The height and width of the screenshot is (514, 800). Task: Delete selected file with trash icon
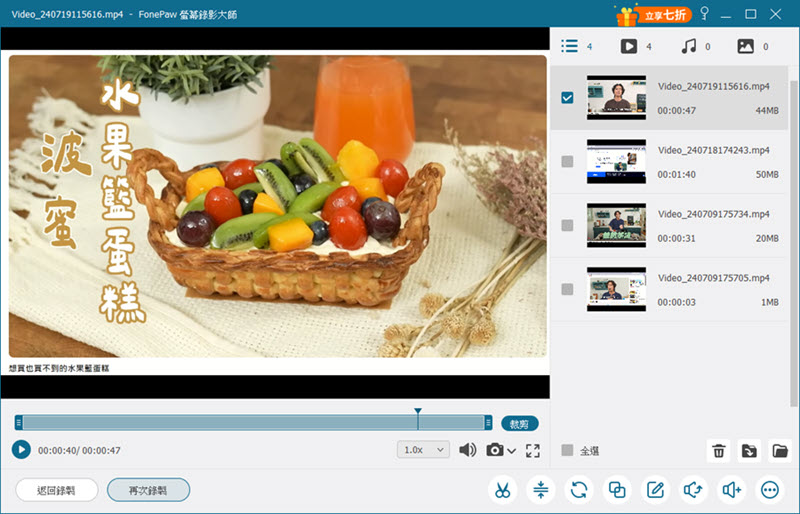(x=718, y=451)
